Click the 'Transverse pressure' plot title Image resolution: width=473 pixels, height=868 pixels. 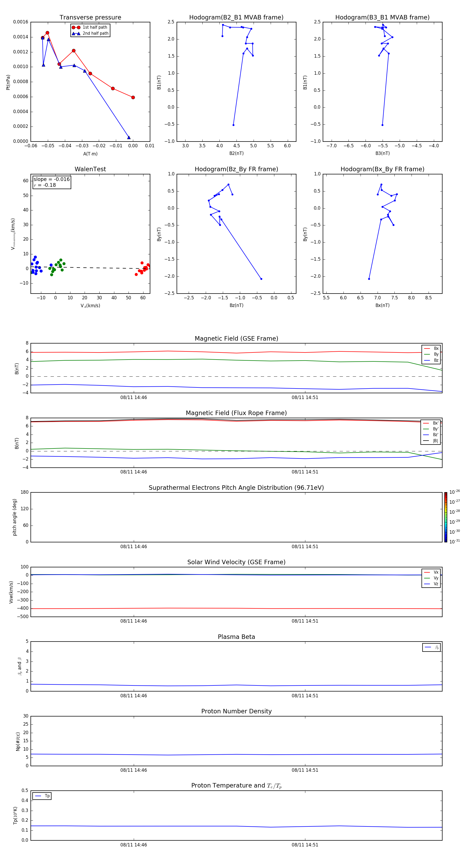[90, 17]
